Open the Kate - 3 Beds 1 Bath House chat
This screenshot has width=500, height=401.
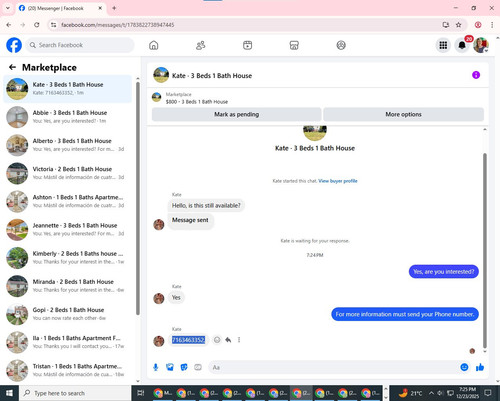coord(68,89)
